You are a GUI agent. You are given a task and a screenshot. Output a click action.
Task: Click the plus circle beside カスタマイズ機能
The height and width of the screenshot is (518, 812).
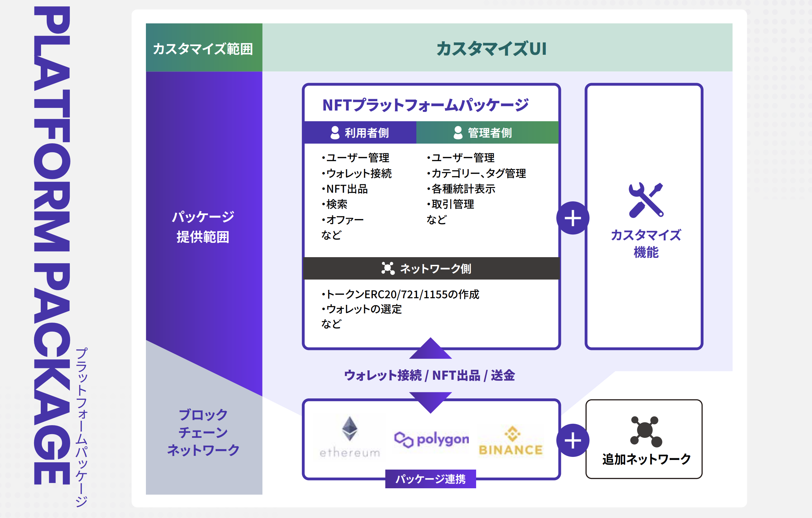(x=573, y=218)
